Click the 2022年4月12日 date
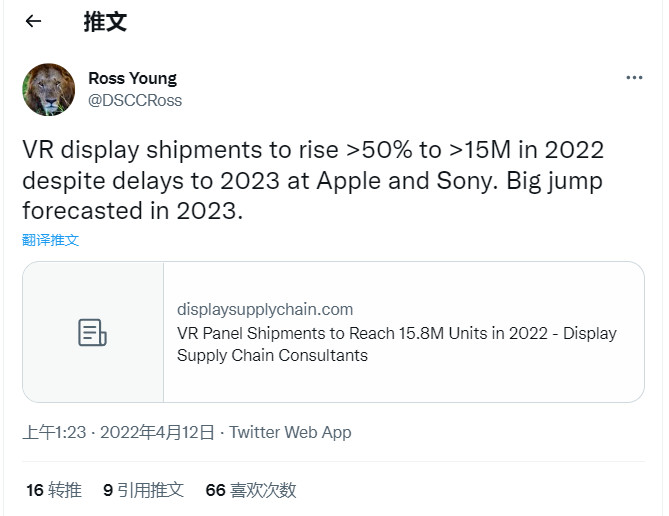Image resolution: width=669 pixels, height=516 pixels. click(x=158, y=433)
